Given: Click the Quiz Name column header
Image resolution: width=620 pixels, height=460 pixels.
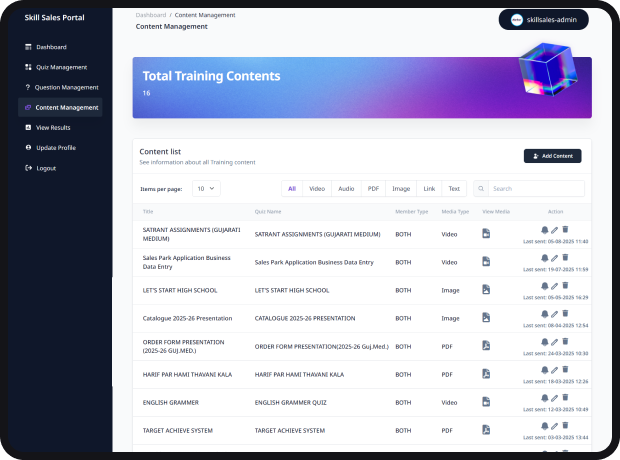Looking at the screenshot, I should [x=268, y=212].
